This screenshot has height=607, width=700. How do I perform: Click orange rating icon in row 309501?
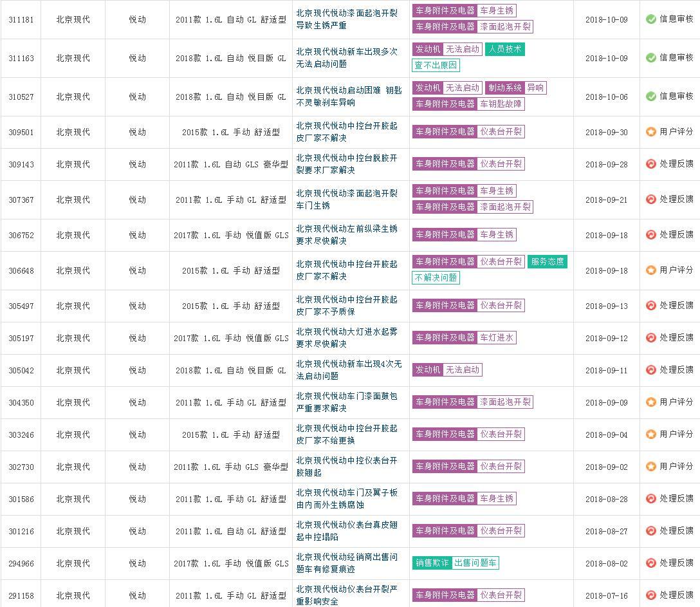(651, 132)
